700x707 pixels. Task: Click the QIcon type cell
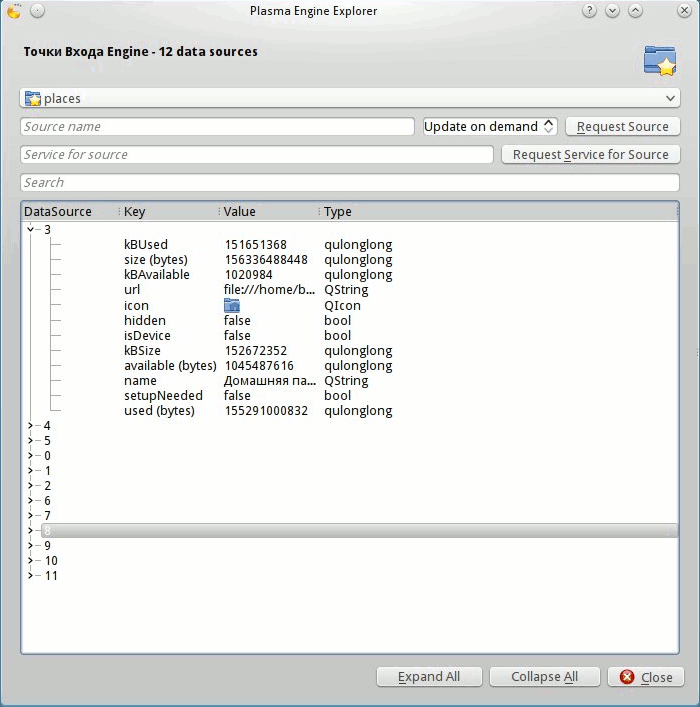[342, 306]
